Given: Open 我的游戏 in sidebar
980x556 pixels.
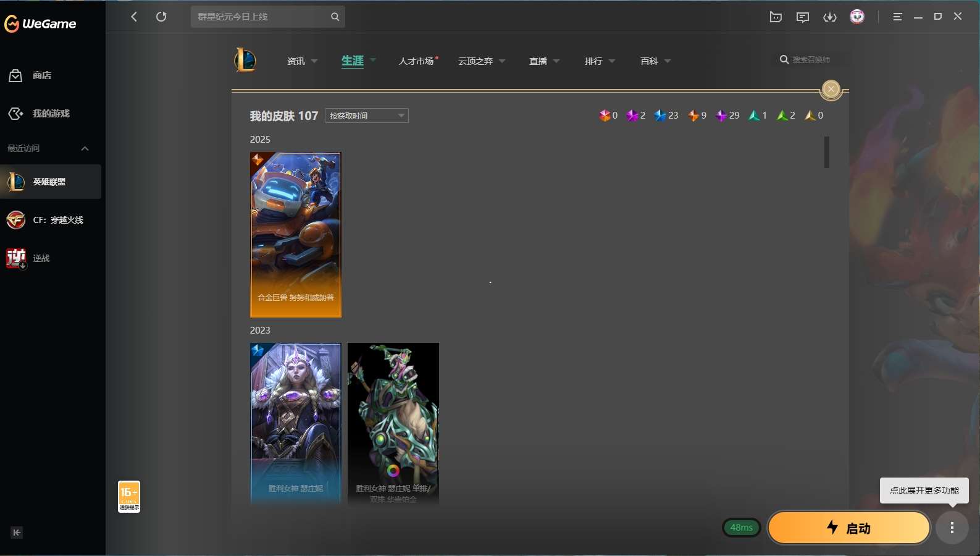Looking at the screenshot, I should pos(51,114).
